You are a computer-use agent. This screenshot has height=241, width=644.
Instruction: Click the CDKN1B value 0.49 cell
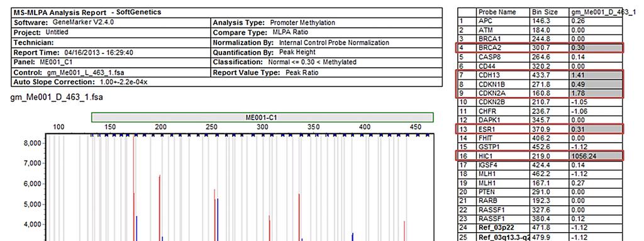(596, 84)
